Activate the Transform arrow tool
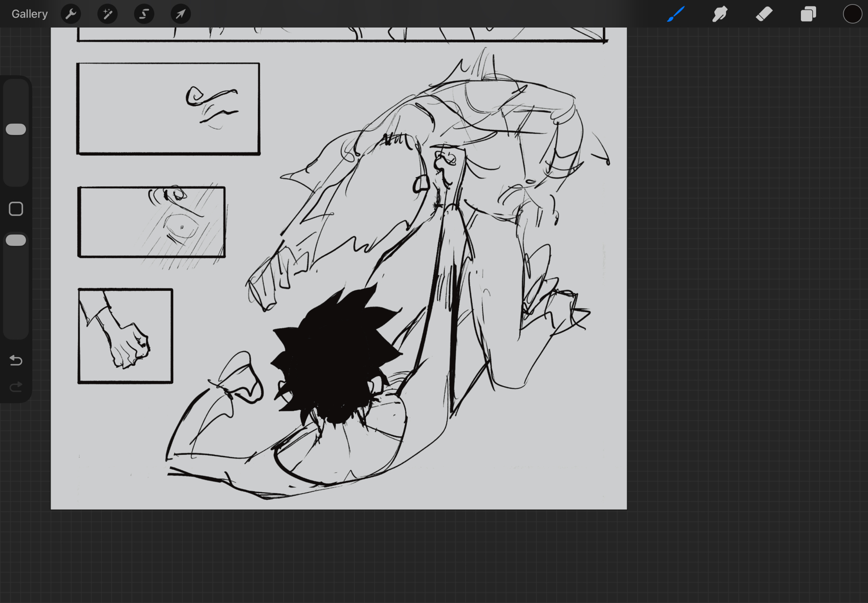This screenshot has height=603, width=868. pyautogui.click(x=181, y=14)
